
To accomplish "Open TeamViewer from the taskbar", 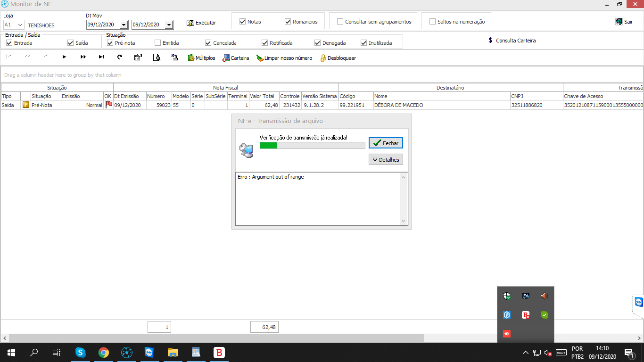I will [x=149, y=353].
